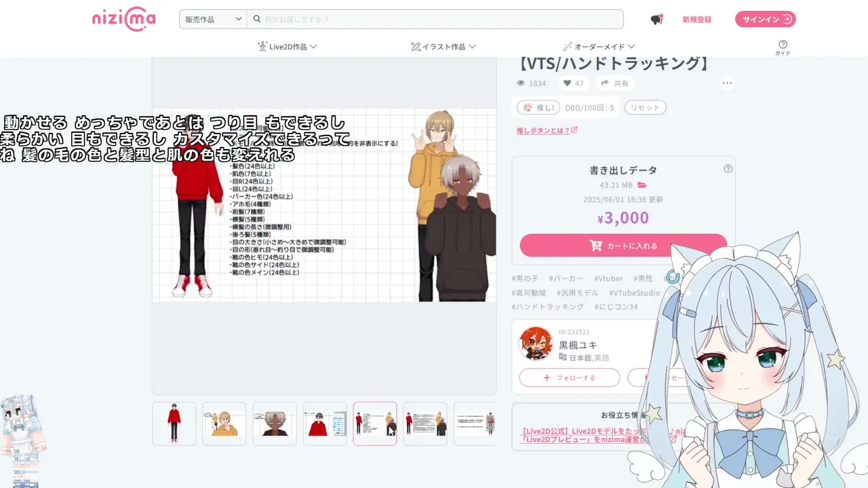Click the 新規登録 link
Viewport: 868px width, 488px height.
point(697,20)
